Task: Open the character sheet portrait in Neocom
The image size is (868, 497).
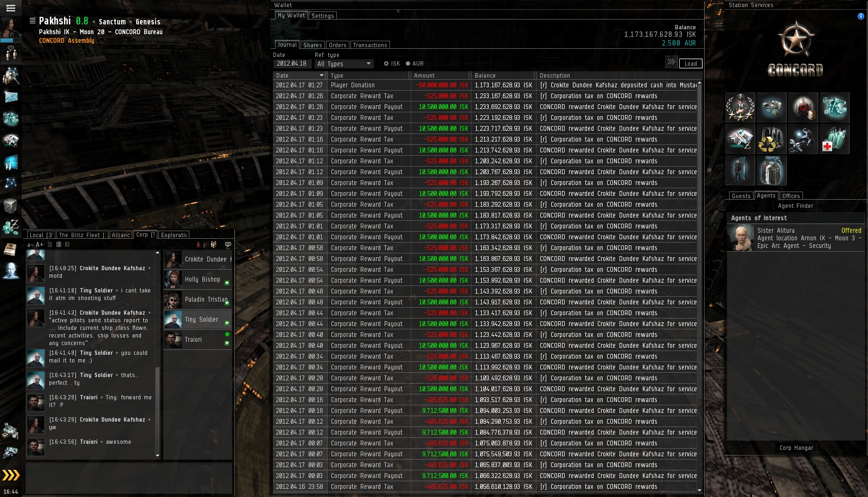Action: (10, 27)
